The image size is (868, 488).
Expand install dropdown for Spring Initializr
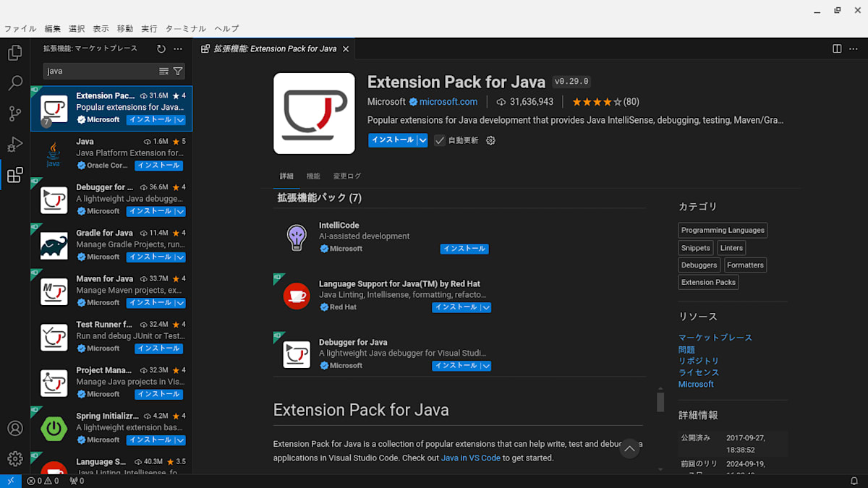pos(180,440)
